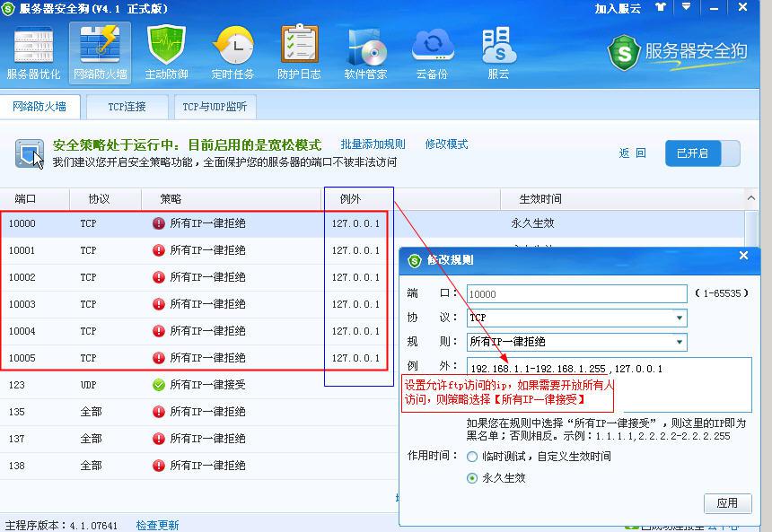
Task: Switch to TCP连接 tab
Action: (127, 107)
